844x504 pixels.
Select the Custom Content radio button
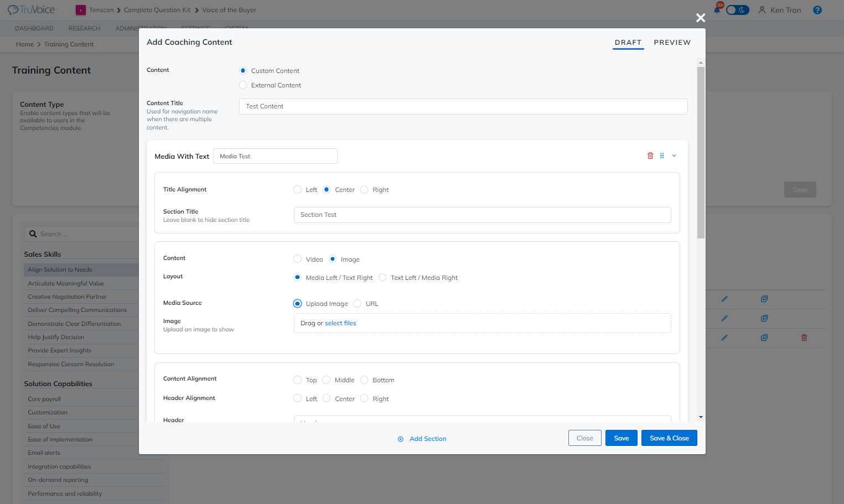click(243, 71)
